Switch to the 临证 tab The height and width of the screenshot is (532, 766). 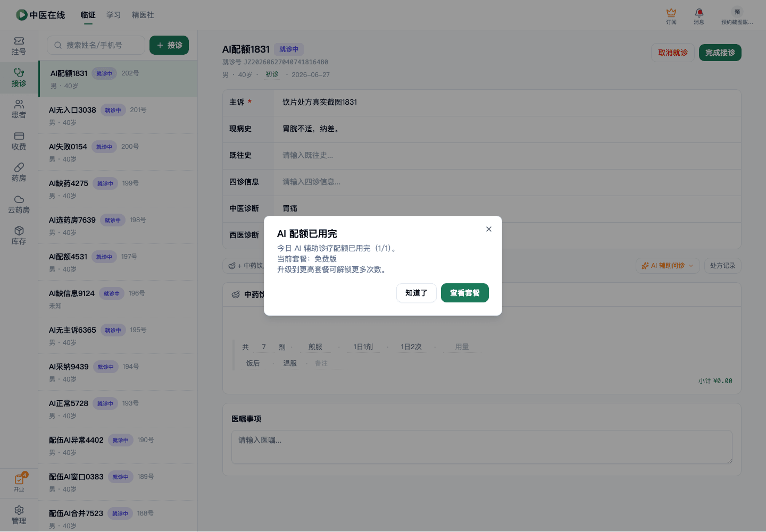[x=88, y=15]
